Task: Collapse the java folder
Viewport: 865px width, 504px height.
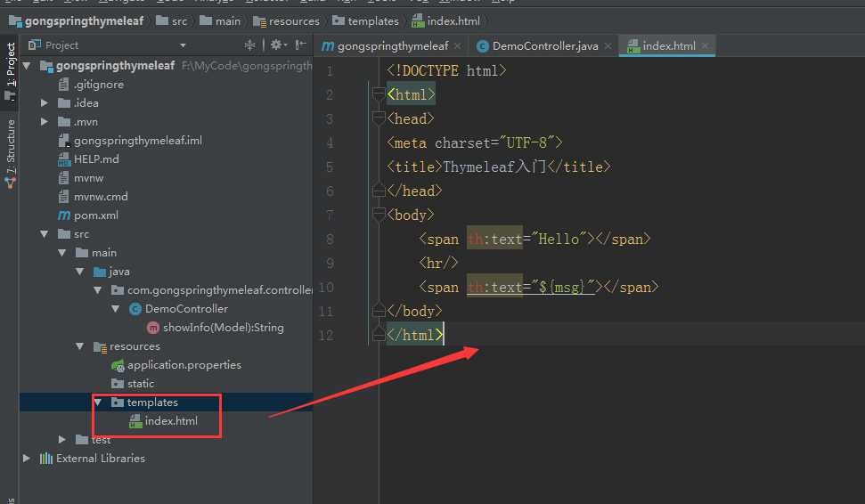Action: 79,272
